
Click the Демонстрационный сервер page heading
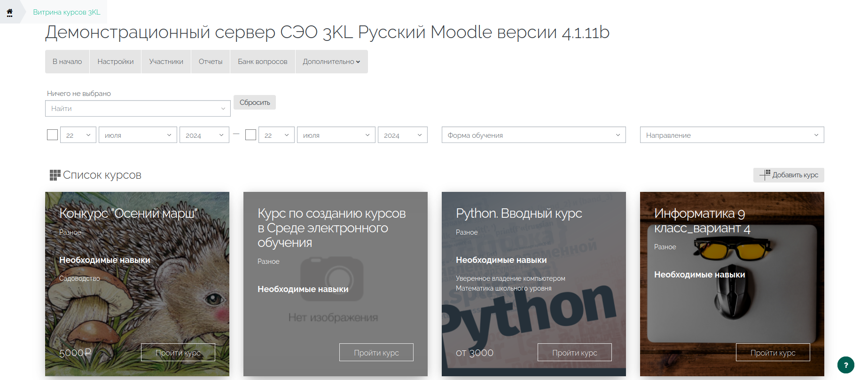(x=327, y=32)
